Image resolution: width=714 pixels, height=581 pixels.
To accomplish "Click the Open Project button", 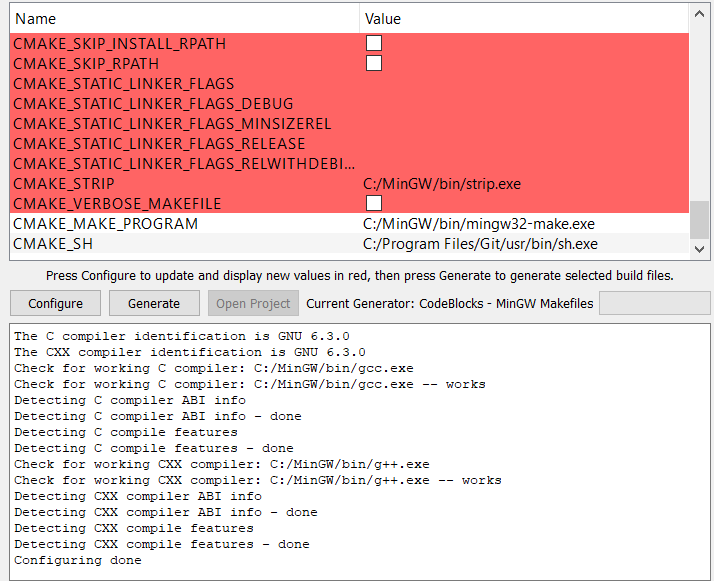I will (x=254, y=303).
